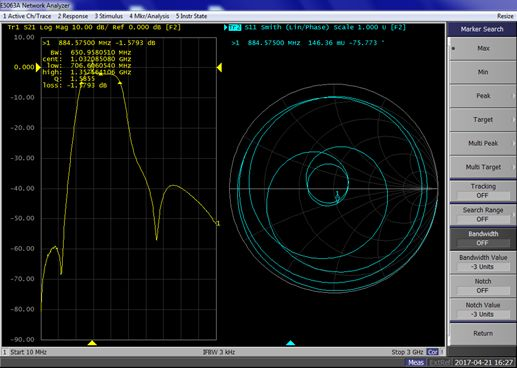Screen dimensions: 517x368
Task: Click the Resize button
Action: [505, 16]
